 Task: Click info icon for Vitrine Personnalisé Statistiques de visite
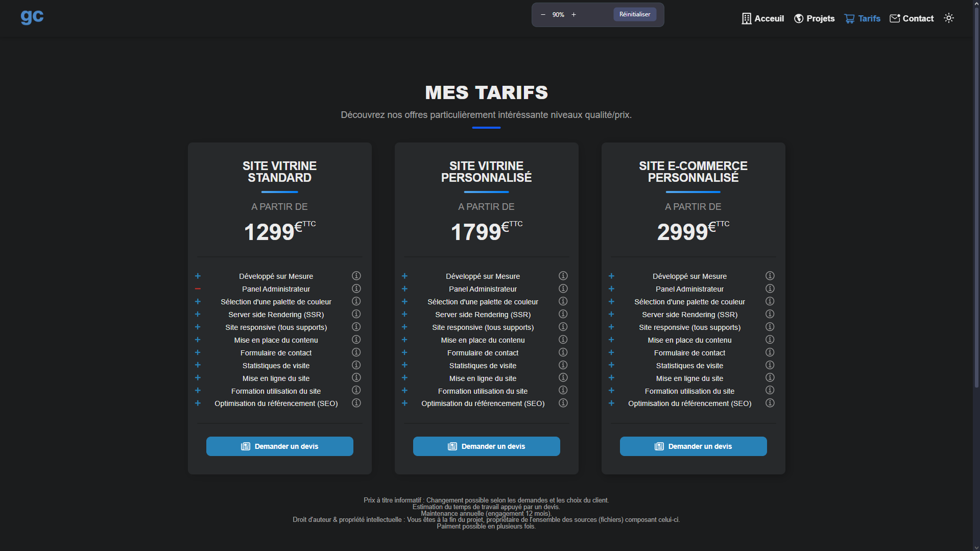pyautogui.click(x=563, y=365)
